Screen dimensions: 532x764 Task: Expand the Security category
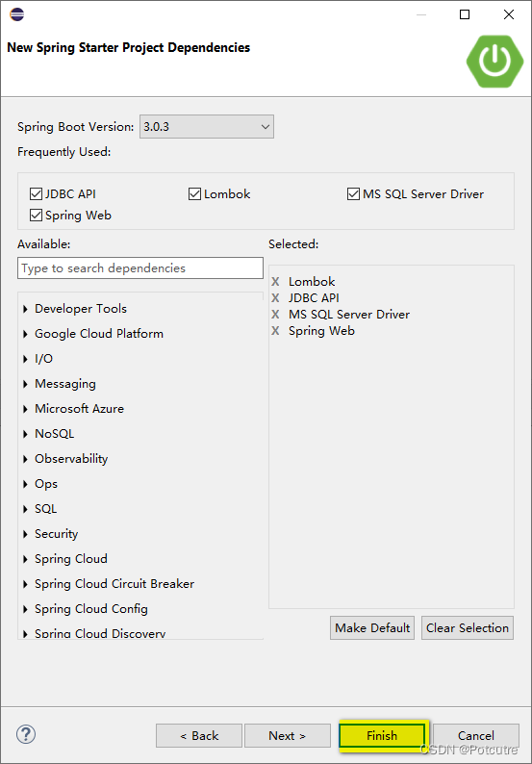[25, 534]
